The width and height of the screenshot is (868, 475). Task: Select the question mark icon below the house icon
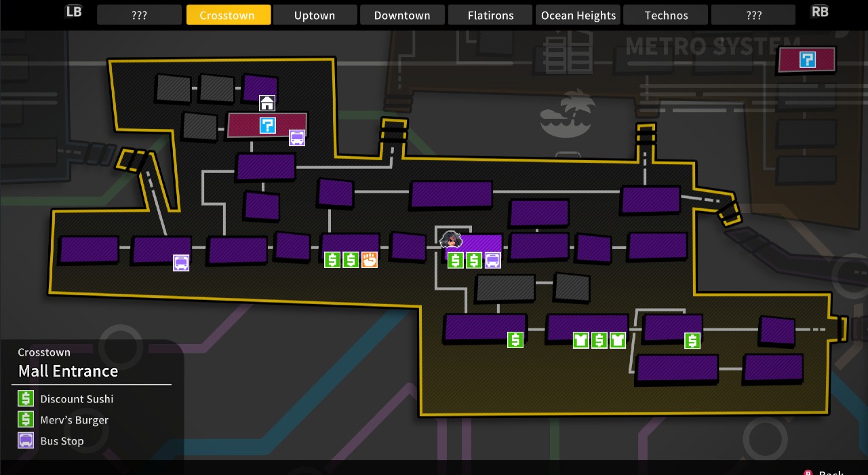(x=268, y=126)
